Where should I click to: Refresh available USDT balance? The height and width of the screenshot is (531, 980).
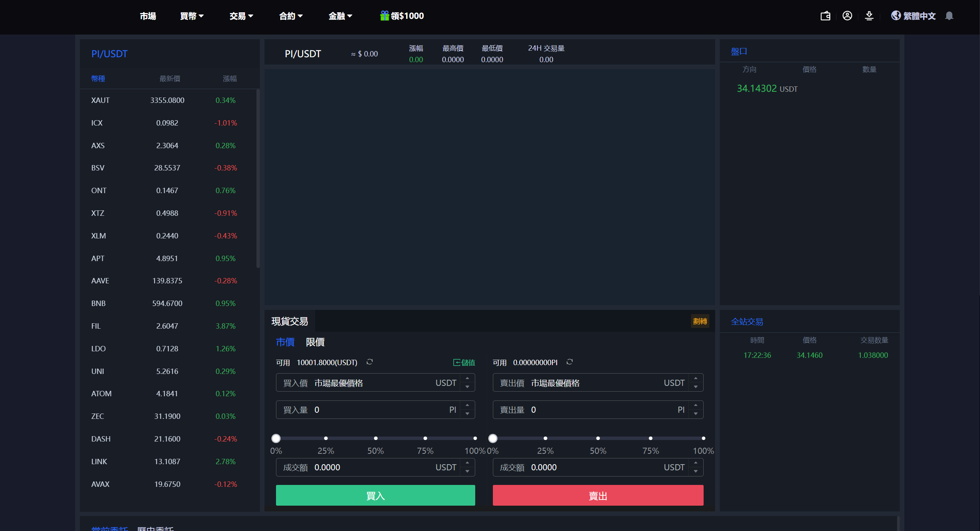pyautogui.click(x=370, y=362)
